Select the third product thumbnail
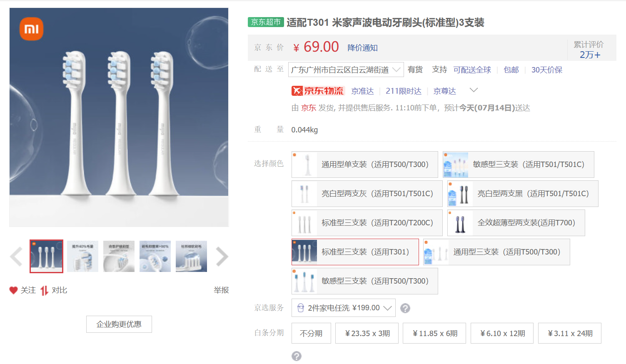The height and width of the screenshot is (364, 626). point(119,256)
